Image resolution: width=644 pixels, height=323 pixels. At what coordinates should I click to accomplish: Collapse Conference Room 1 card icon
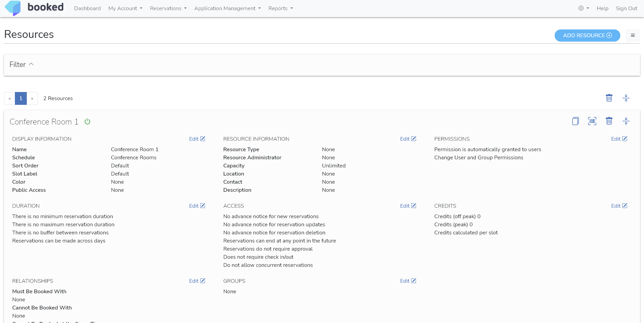pos(626,121)
